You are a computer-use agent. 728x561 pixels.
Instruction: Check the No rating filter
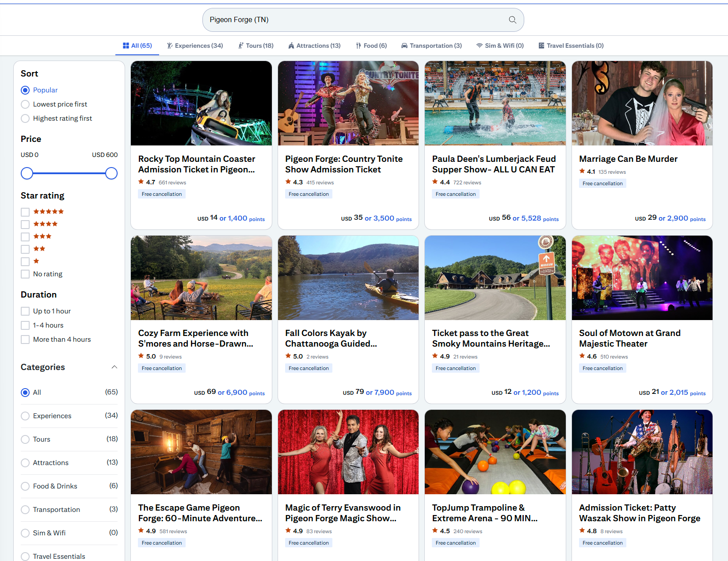coord(25,274)
